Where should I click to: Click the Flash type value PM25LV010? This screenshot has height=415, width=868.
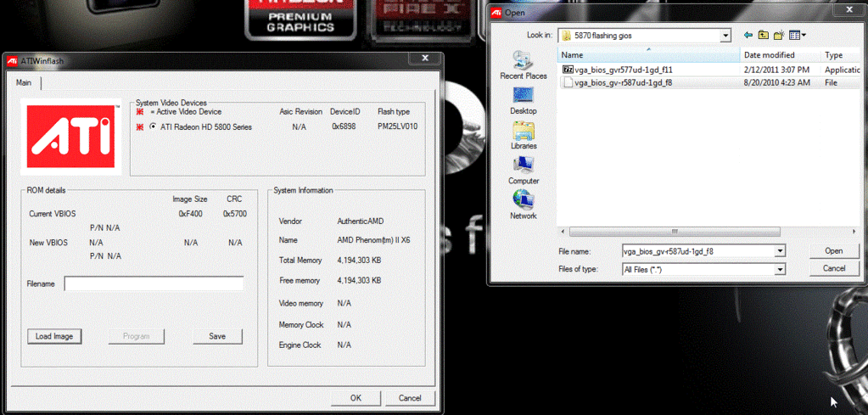(395, 126)
